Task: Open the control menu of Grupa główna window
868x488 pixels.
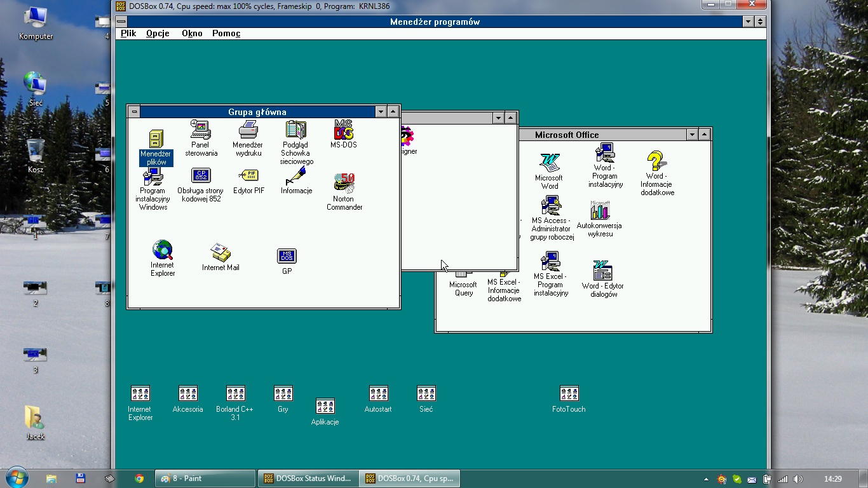Action: click(x=134, y=111)
